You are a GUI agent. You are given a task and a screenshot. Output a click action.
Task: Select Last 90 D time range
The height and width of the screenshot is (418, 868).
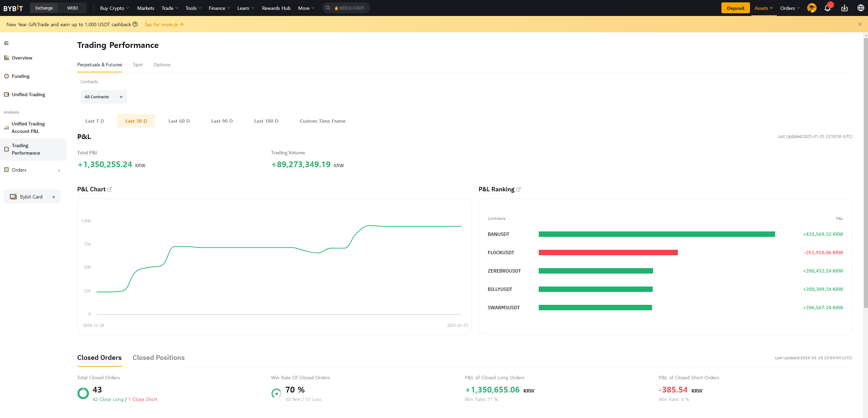pos(222,121)
